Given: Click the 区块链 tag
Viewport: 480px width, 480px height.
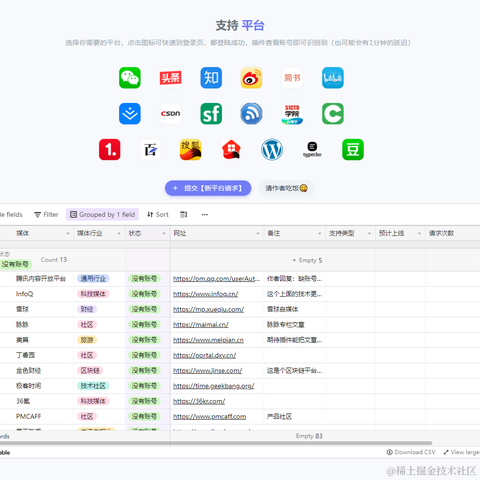Looking at the screenshot, I should click(x=90, y=371).
